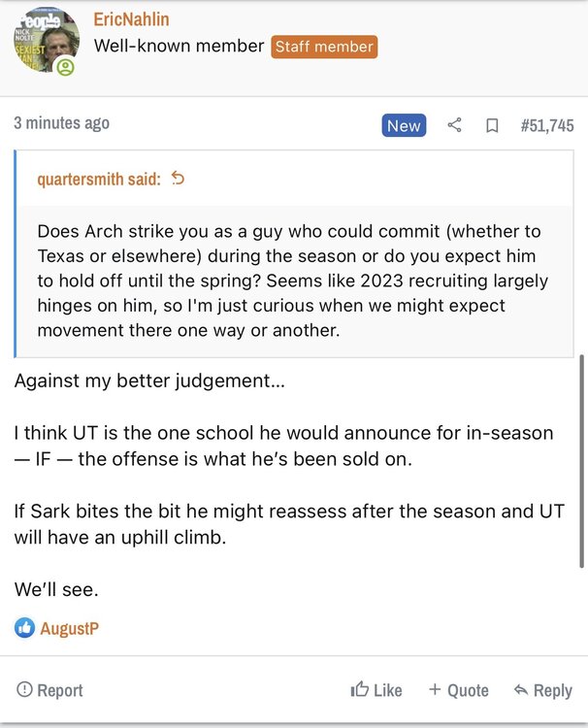Screen dimensions: 588x728
Task: Add this post to multi-quote with '+ Quote'
Action: tap(459, 690)
